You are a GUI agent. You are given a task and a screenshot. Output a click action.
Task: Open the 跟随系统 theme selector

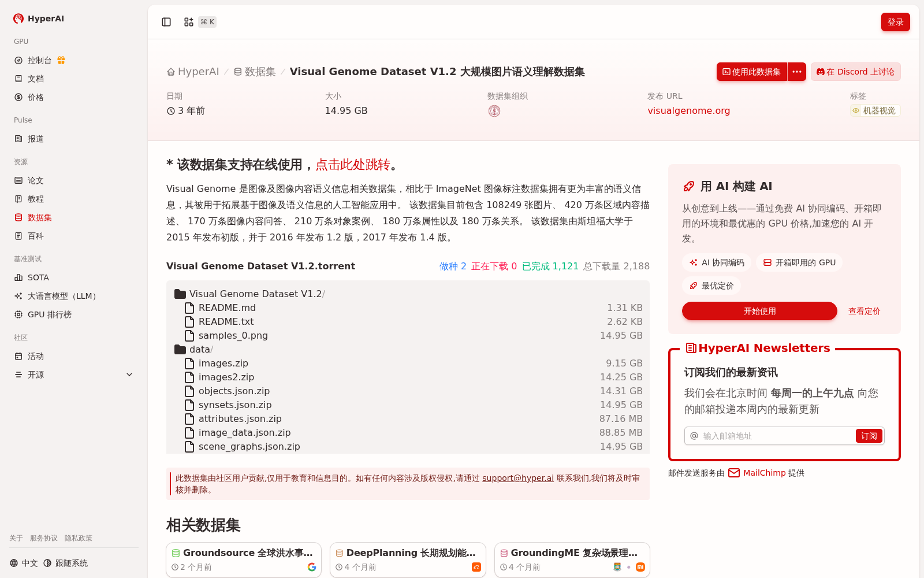tap(66, 563)
